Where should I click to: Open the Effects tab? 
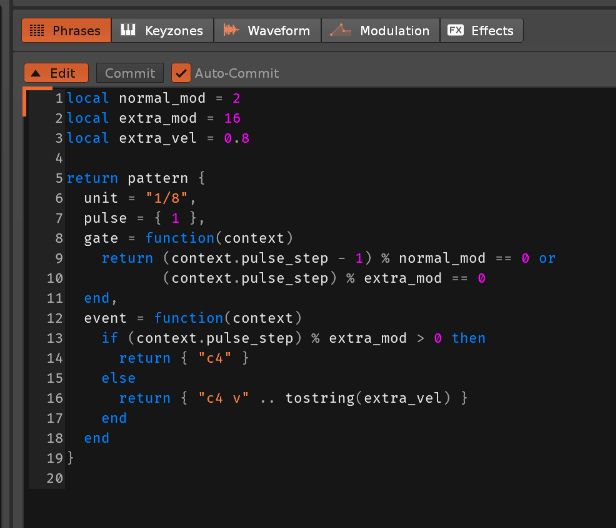(482, 30)
